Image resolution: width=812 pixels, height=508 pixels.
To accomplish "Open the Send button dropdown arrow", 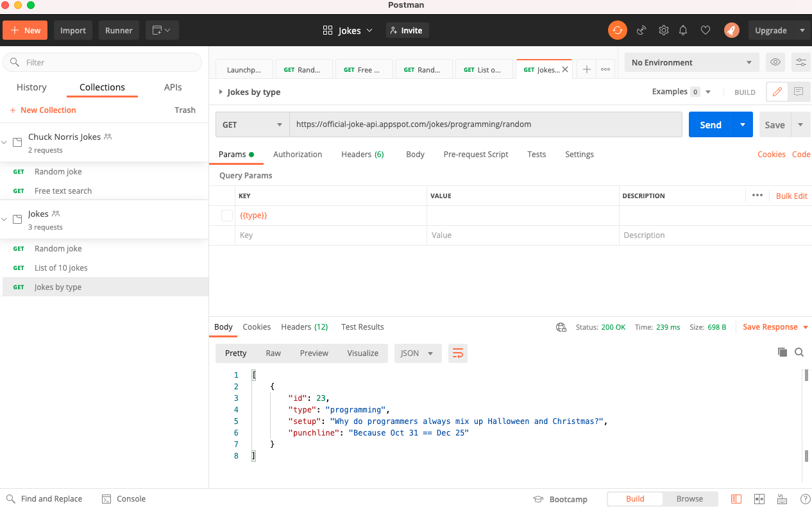I will pyautogui.click(x=743, y=124).
